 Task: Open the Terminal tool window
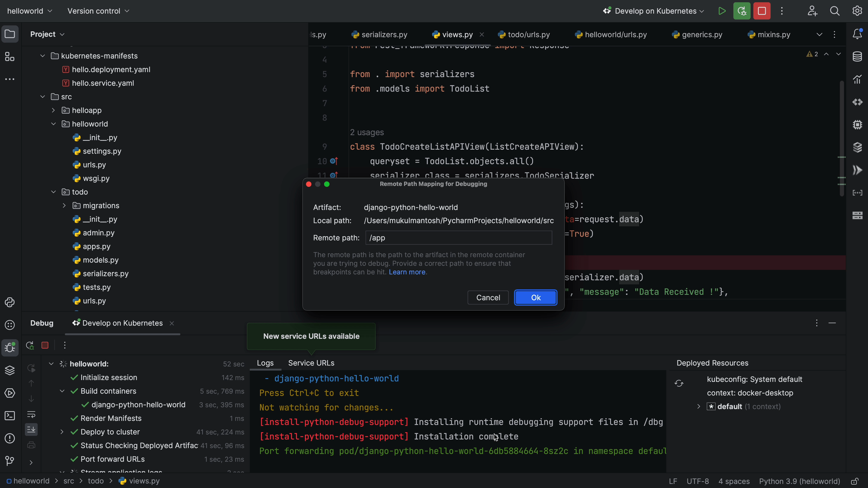[10, 415]
